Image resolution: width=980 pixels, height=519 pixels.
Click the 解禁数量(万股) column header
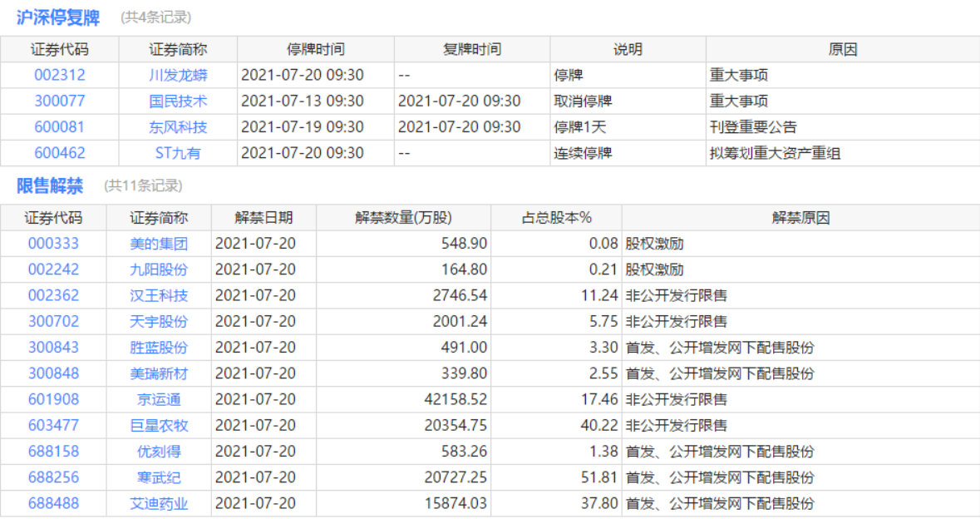pyautogui.click(x=403, y=218)
